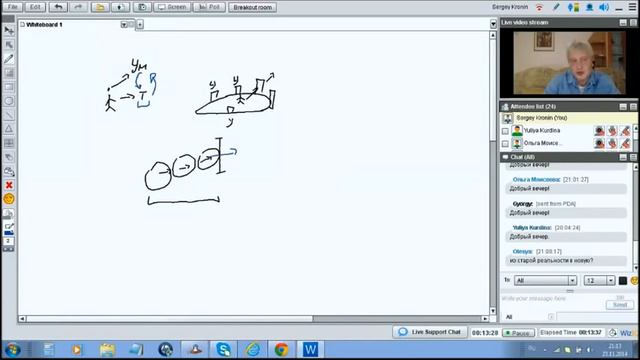Select Sergey Kronin (You) in attendee list
640x360 pixels.
[x=569, y=118]
